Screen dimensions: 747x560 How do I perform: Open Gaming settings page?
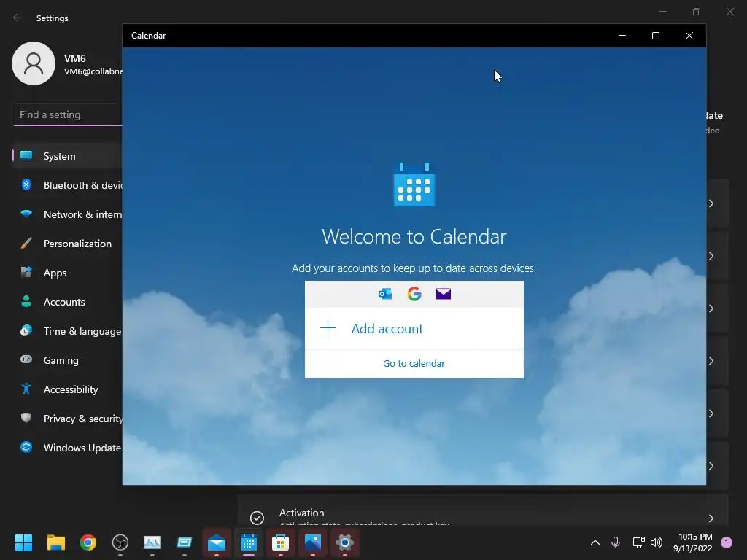[67, 360]
